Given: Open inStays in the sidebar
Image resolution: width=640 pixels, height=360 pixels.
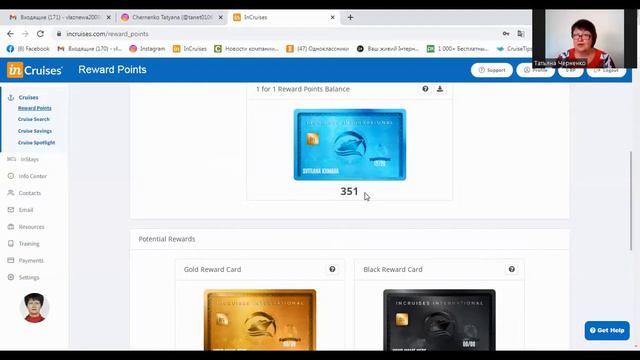Looking at the screenshot, I should tap(30, 159).
